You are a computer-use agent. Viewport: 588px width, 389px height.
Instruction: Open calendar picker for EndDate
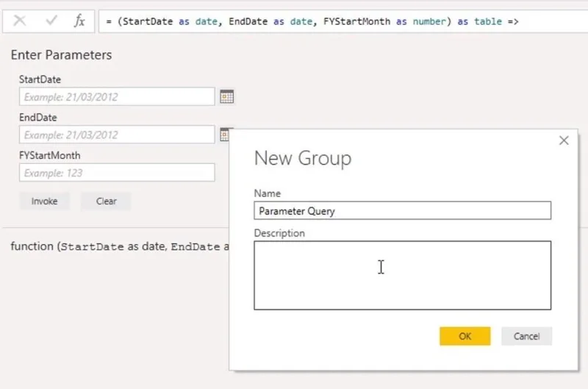point(224,135)
